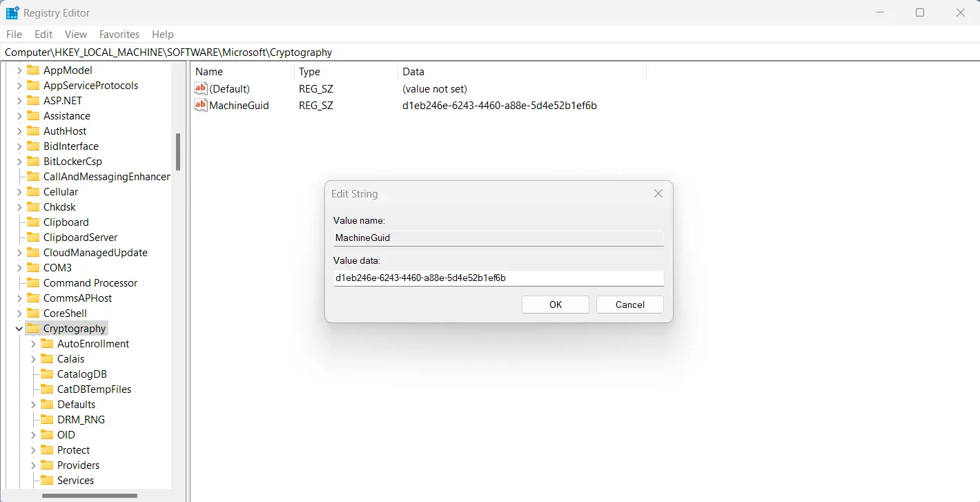This screenshot has width=980, height=502.
Task: Expand the Protect subkey
Action: [x=33, y=450]
